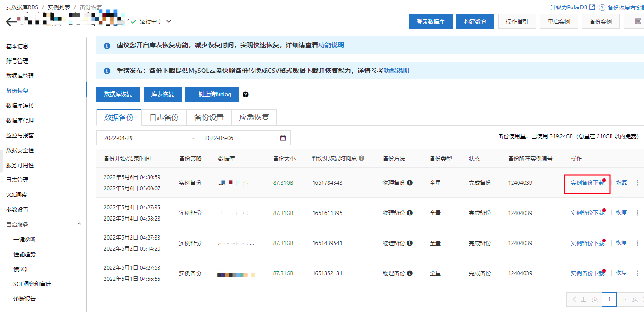This screenshot has width=644, height=312.
Task: Click info icon beside 物理备份 in May 2 row
Action: [x=410, y=243]
